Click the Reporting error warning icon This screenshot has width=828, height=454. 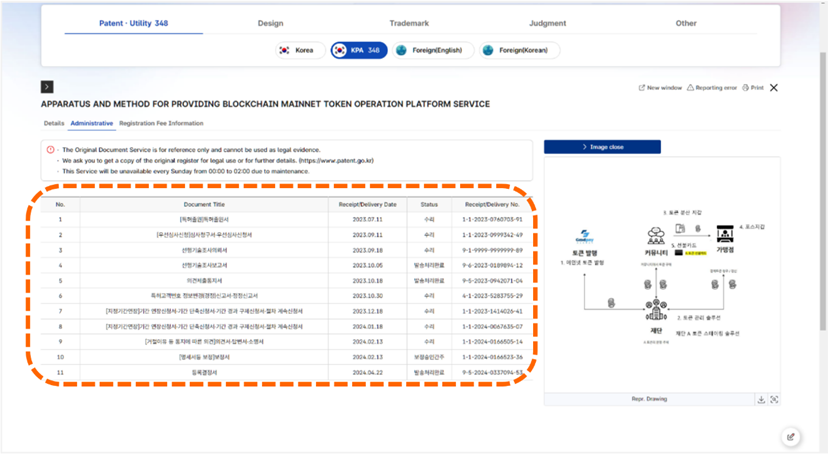pos(691,88)
